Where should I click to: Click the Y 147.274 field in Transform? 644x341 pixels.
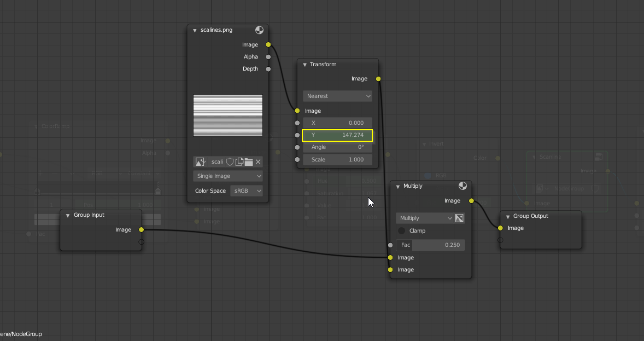tap(338, 135)
